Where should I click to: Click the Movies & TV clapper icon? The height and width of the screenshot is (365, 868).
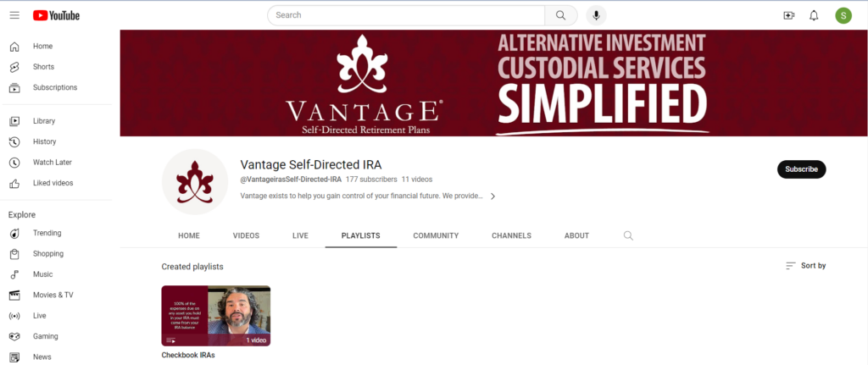(15, 296)
